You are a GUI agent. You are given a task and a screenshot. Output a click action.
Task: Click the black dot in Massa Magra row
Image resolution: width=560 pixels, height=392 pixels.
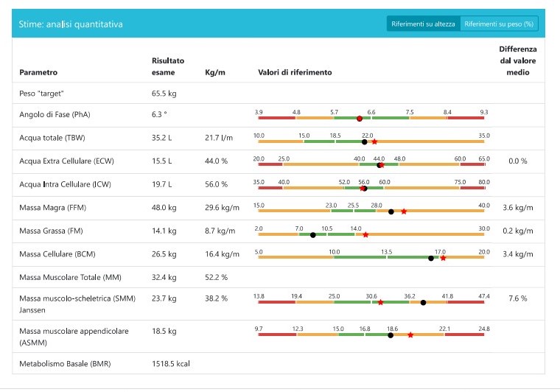click(x=391, y=211)
